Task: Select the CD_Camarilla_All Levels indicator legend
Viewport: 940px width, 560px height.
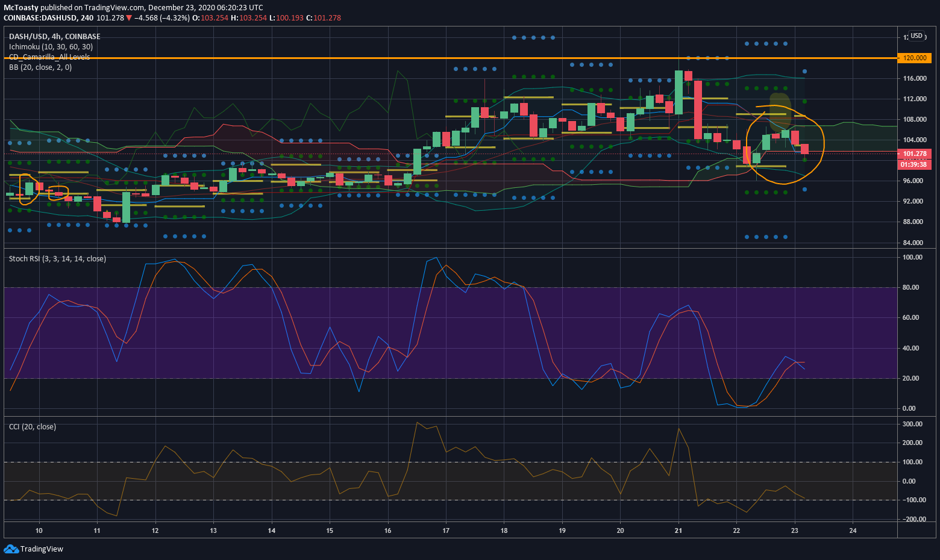Action: pos(49,57)
